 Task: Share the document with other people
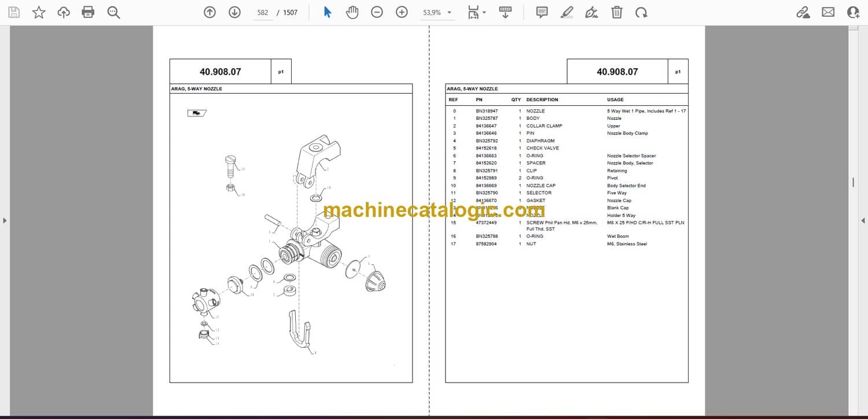click(853, 12)
